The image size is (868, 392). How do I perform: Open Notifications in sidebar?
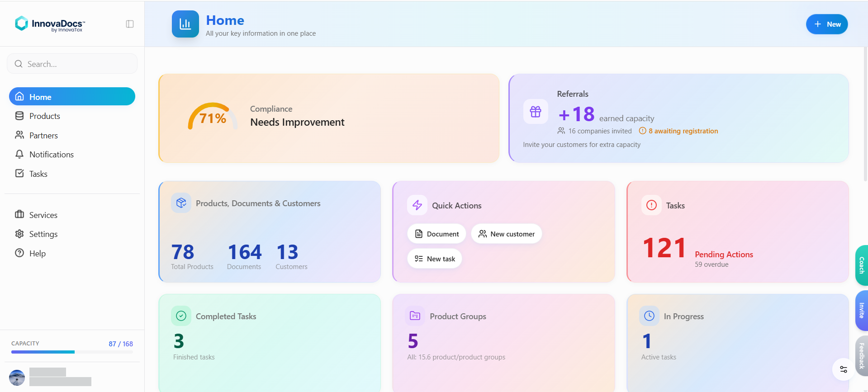point(72,154)
